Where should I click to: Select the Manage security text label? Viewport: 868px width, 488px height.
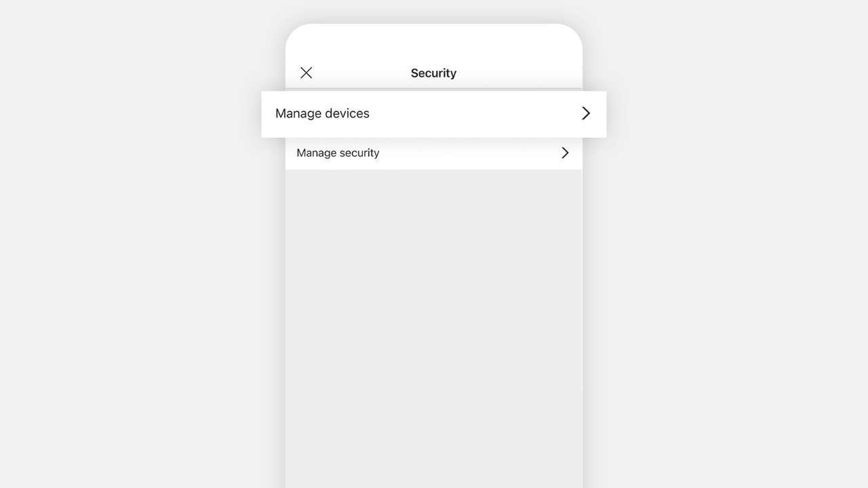[x=338, y=153]
